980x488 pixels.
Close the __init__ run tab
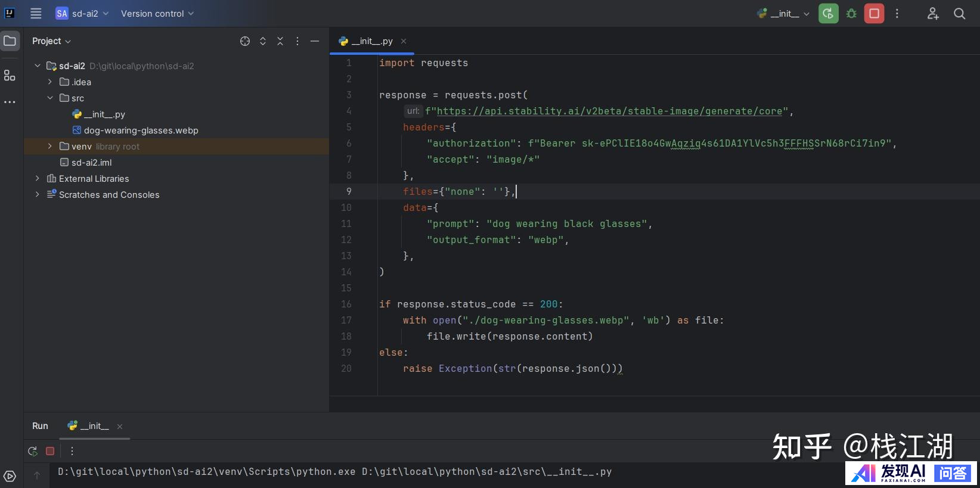tap(120, 427)
